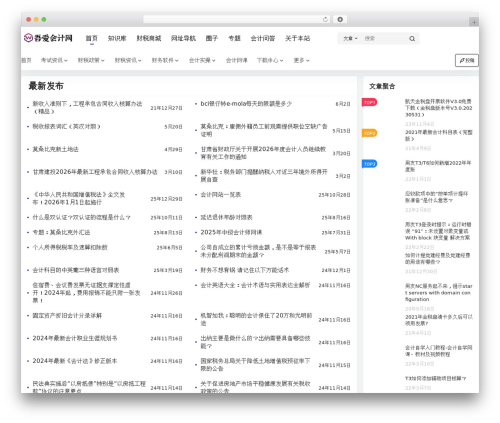500x423 pixels.
Task: Expand the 财税政策 submenu
Action: [91, 60]
